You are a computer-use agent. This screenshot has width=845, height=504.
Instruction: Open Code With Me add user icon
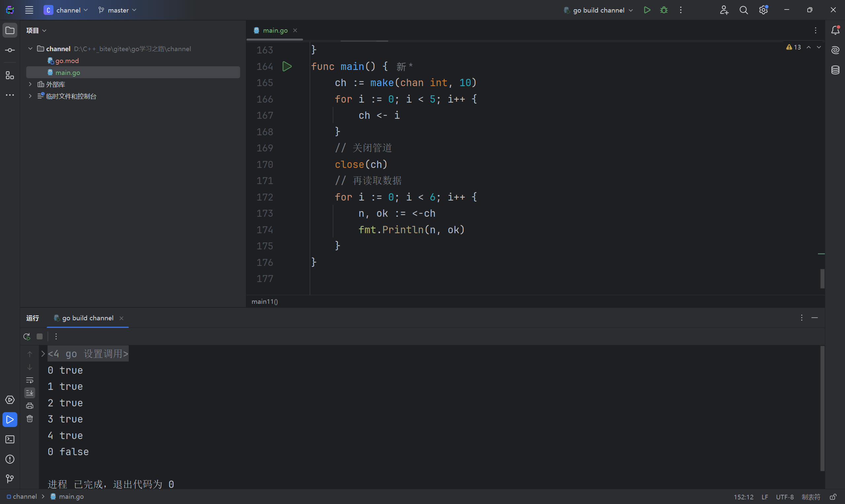724,10
